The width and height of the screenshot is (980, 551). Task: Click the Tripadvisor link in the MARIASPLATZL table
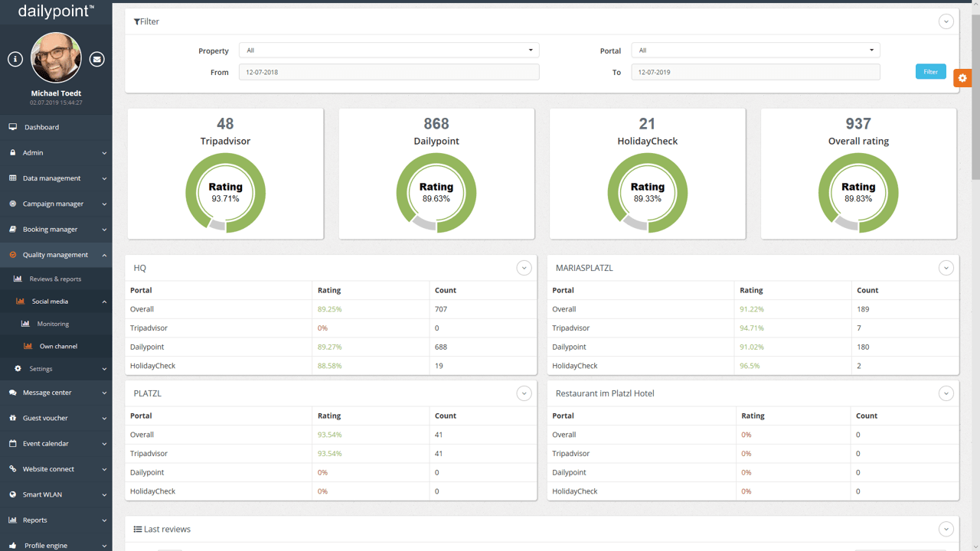(571, 328)
